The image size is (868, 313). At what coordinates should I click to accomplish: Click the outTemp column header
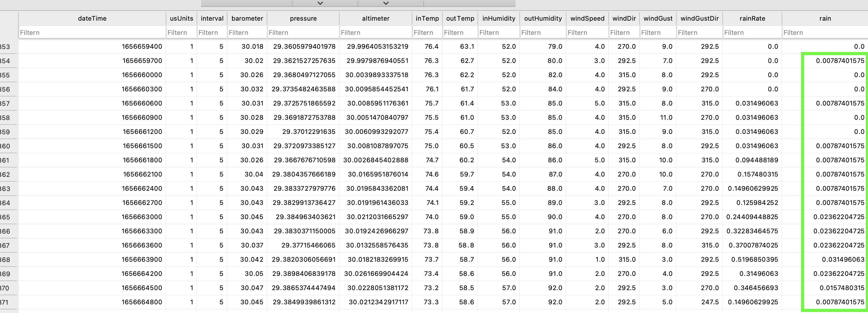(460, 18)
